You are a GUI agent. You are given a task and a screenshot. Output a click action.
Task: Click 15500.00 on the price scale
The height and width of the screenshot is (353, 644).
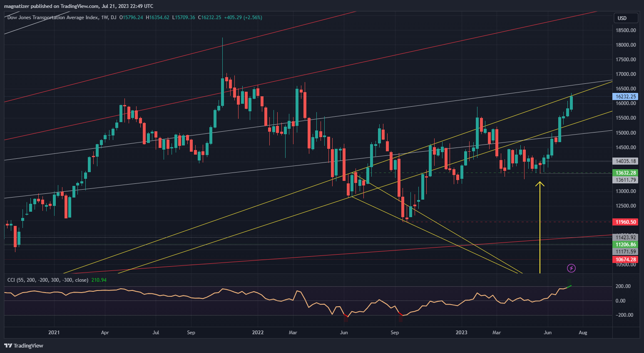point(626,118)
